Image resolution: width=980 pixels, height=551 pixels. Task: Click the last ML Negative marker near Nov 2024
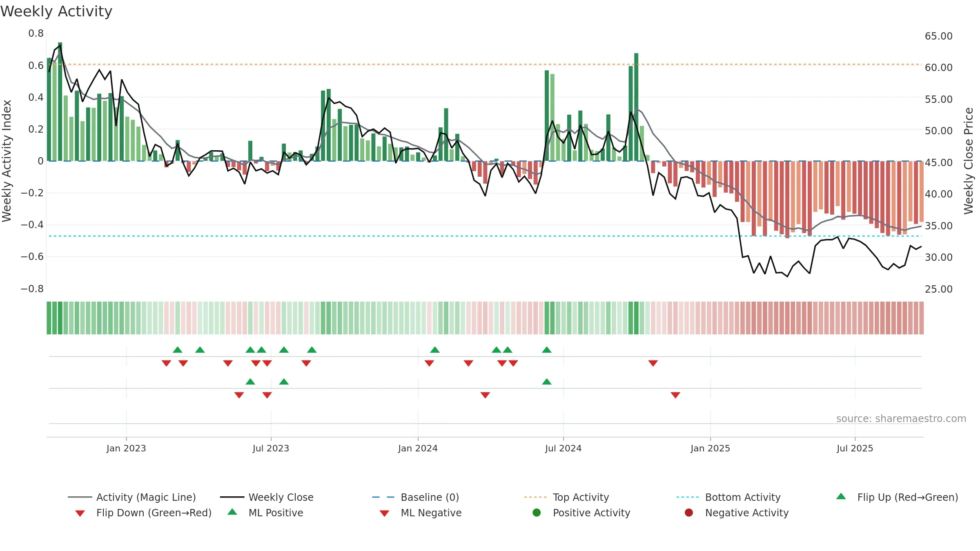pyautogui.click(x=675, y=395)
